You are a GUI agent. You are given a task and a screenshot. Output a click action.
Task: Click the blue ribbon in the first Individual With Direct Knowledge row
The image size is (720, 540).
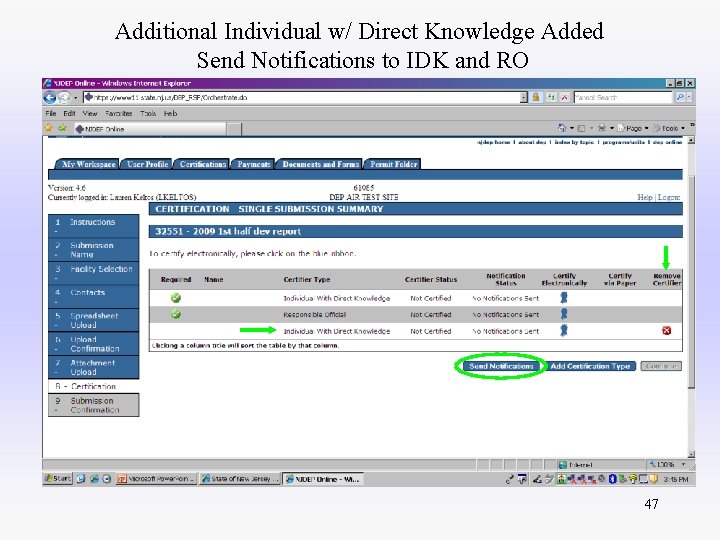tap(564, 298)
